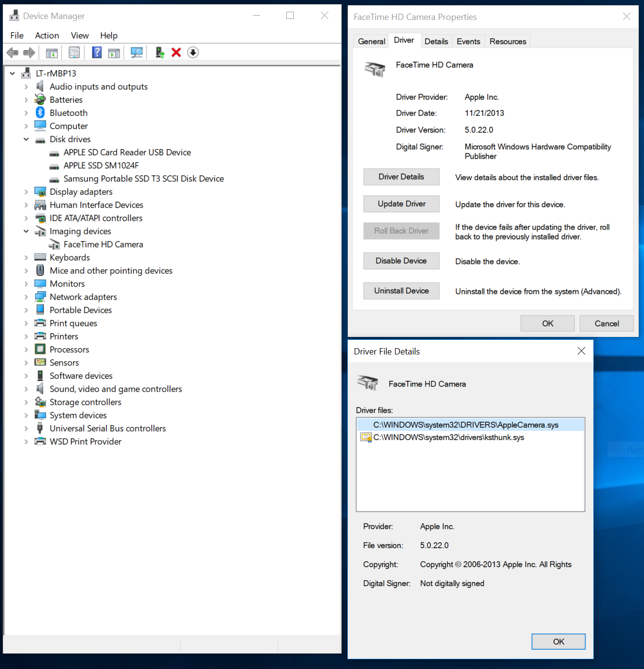
Task: Toggle the Show/Hide Console Tree toolbar icon
Action: [x=52, y=53]
